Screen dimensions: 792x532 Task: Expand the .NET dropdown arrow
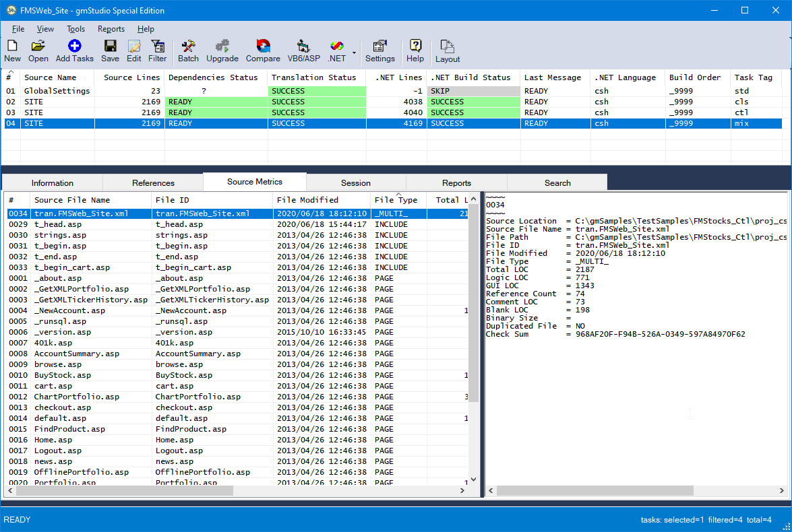pyautogui.click(x=355, y=52)
